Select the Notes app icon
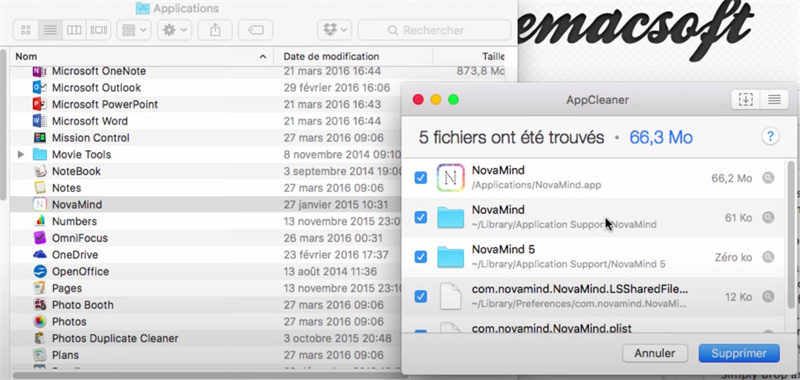800x380 pixels. point(39,188)
